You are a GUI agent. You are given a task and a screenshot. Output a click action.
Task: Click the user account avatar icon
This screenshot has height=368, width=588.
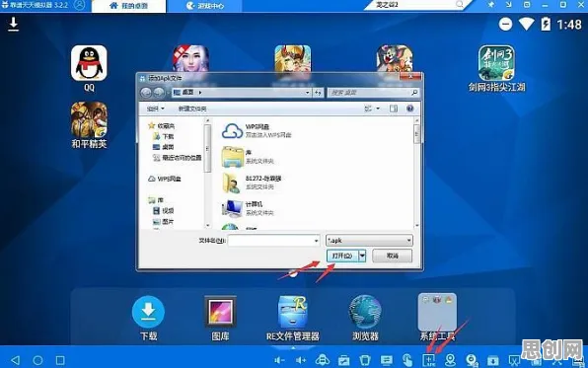click(79, 5)
